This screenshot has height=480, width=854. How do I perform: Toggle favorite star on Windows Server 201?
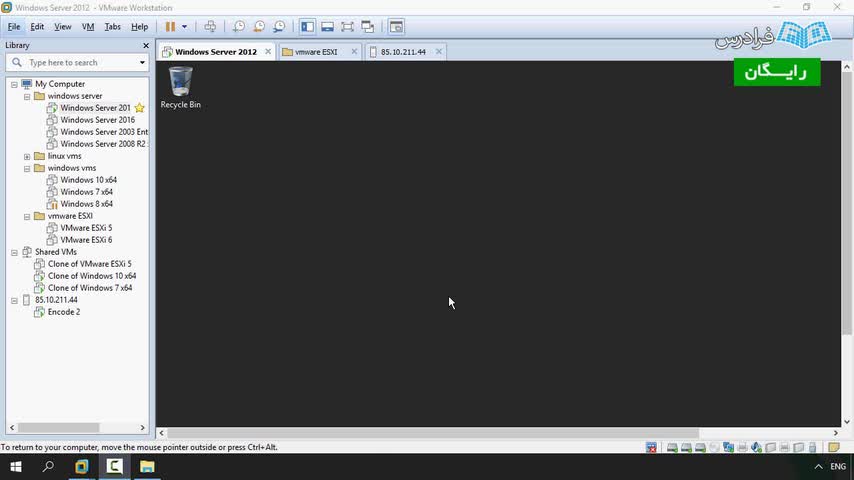(140, 108)
